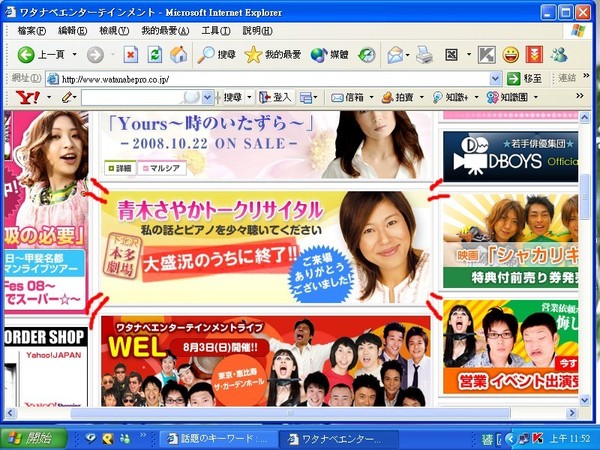The height and width of the screenshot is (450, 600).
Task: Expand the address bar URL dropdown
Action: (x=495, y=79)
